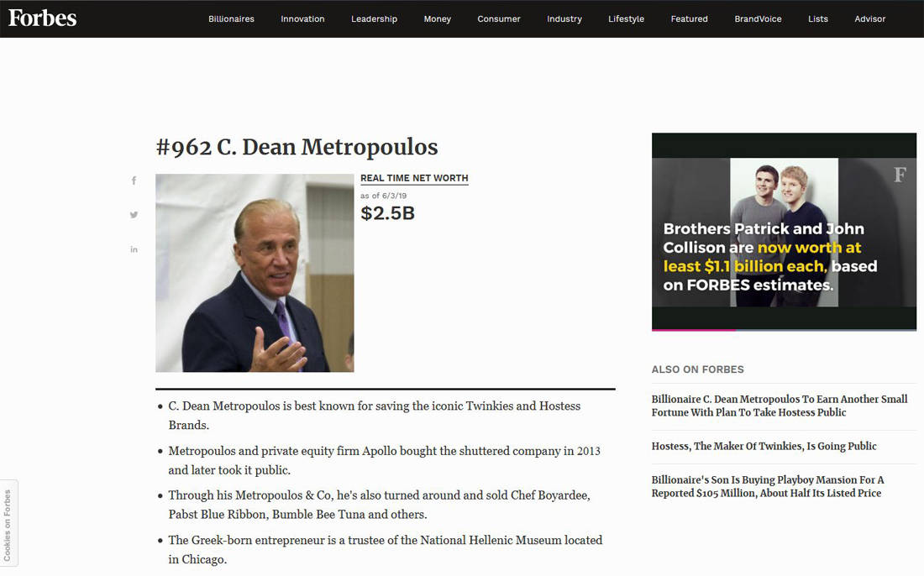Open the Billionaires menu
Image resolution: width=924 pixels, height=576 pixels.
click(x=231, y=18)
